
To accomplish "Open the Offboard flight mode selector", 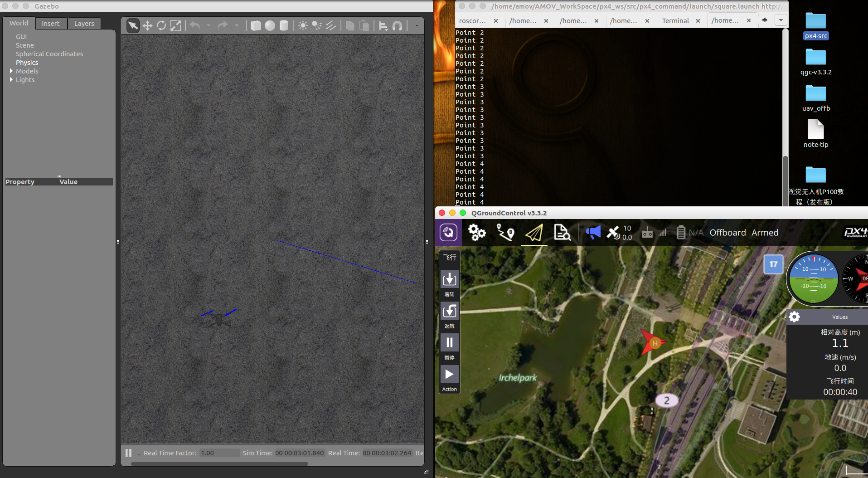I will (x=727, y=233).
